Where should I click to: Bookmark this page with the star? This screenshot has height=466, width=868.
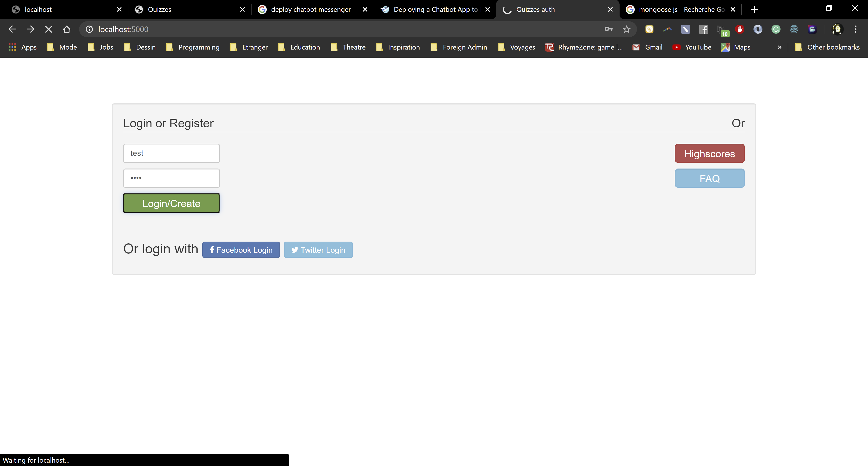pyautogui.click(x=626, y=29)
